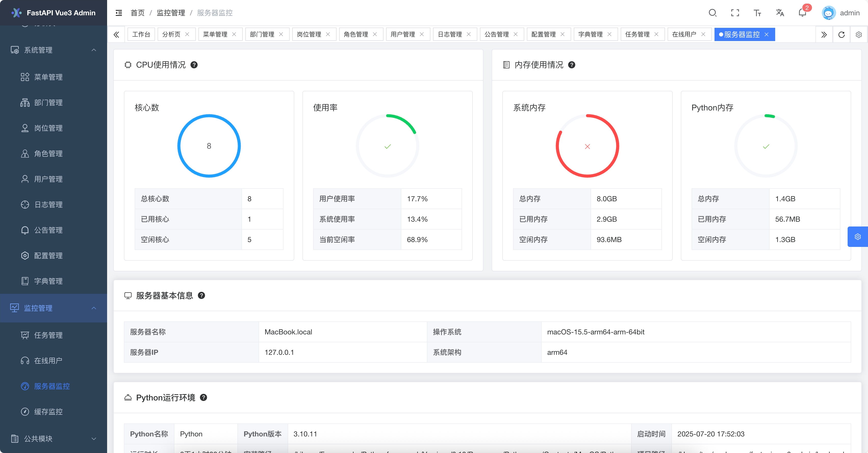Close the 任务管理 tab

tap(656, 34)
